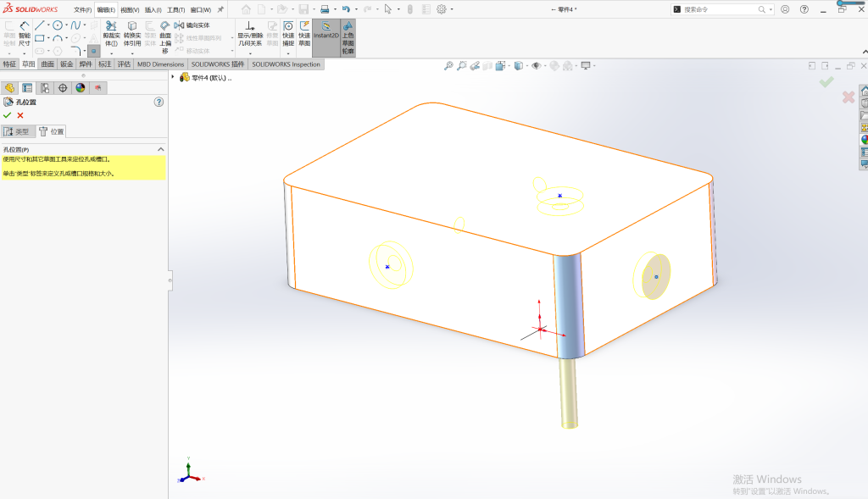The width and height of the screenshot is (868, 499).
Task: Open the DisplayManager color sphere tab
Action: [x=81, y=88]
